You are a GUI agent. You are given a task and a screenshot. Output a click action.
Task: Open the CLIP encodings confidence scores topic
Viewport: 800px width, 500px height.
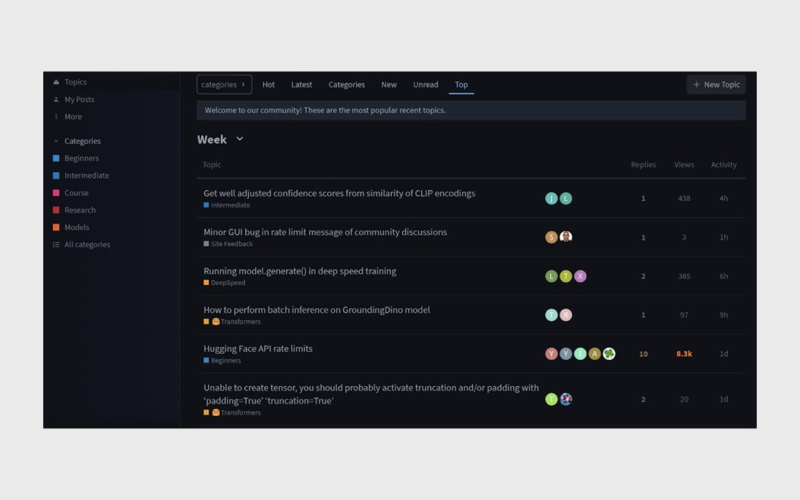pyautogui.click(x=339, y=193)
